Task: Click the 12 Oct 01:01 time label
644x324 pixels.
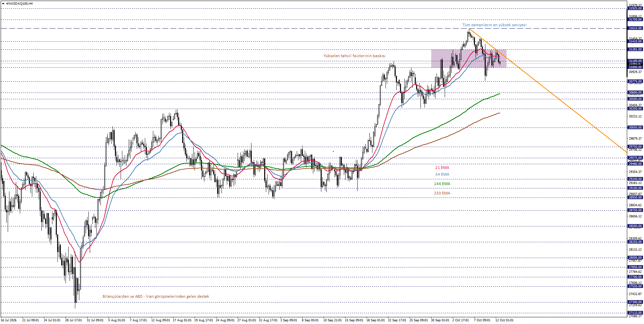Action: pos(504,320)
